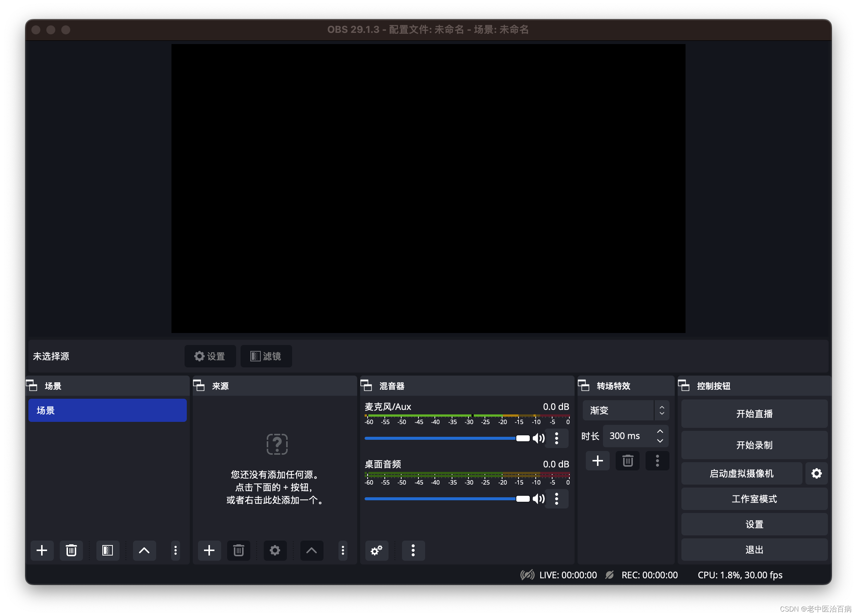
Task: Add a new source with the plus icon
Action: click(x=209, y=550)
